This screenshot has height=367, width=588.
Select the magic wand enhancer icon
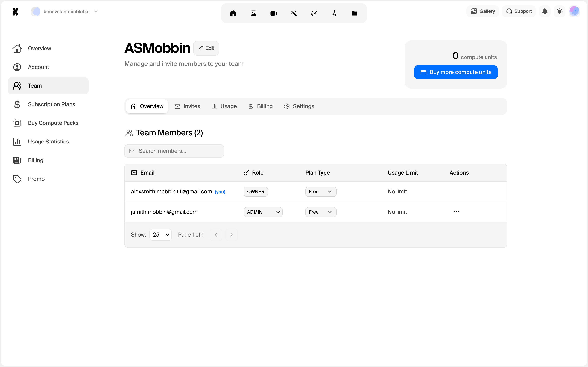click(294, 13)
